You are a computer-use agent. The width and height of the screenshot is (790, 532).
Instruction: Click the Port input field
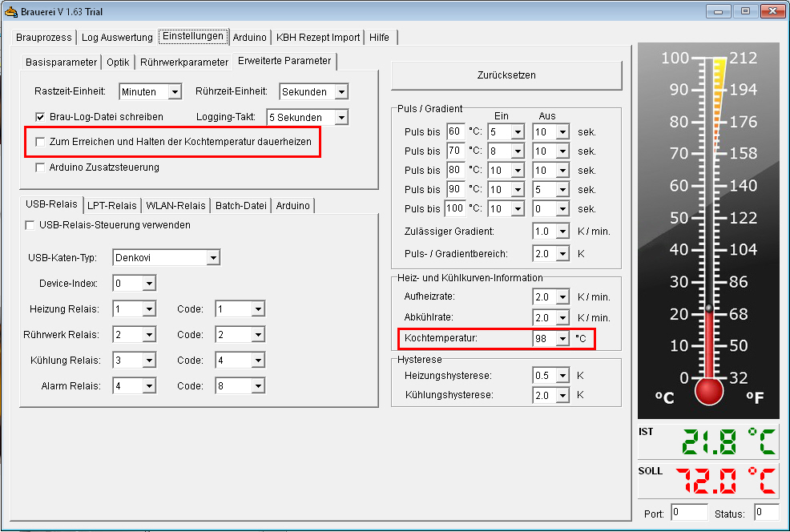(689, 512)
